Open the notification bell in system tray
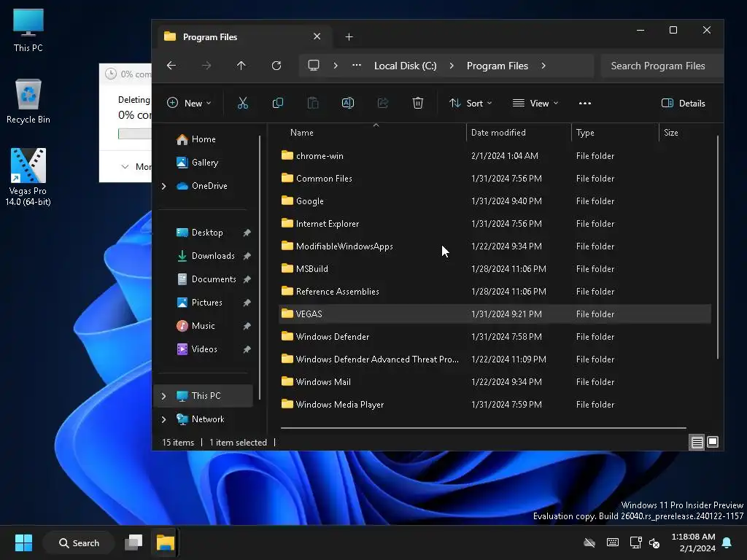The image size is (747, 560). point(727,542)
